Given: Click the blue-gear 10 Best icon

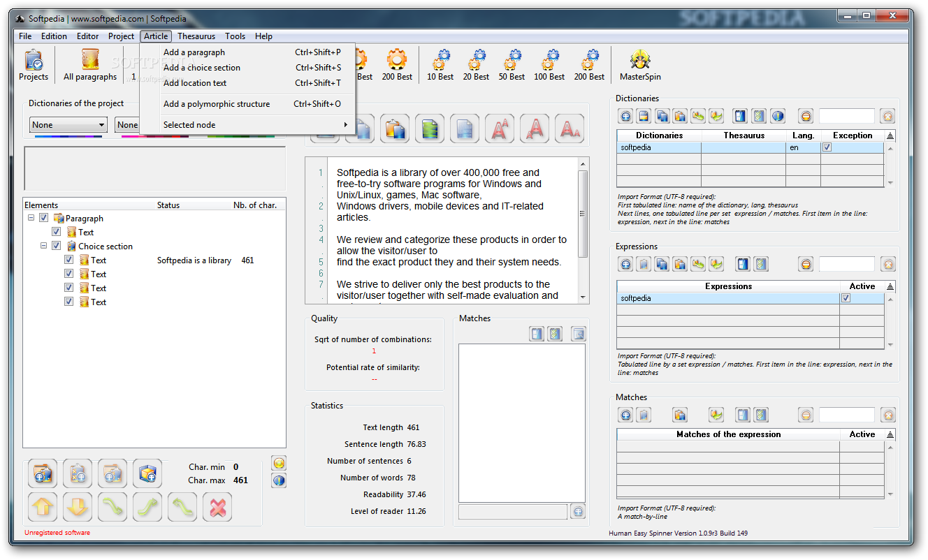Looking at the screenshot, I should [440, 65].
